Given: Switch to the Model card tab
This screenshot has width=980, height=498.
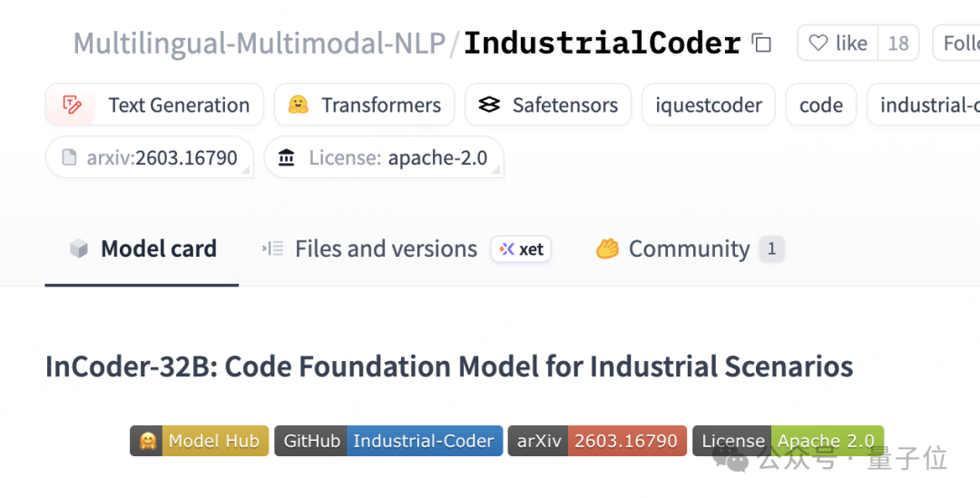Looking at the screenshot, I should 142,249.
